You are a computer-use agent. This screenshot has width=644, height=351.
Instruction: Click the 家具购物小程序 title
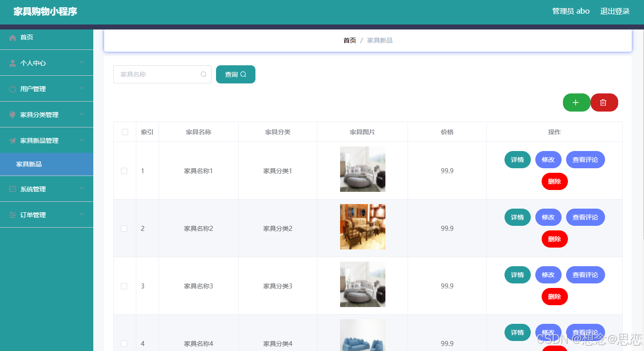45,11
